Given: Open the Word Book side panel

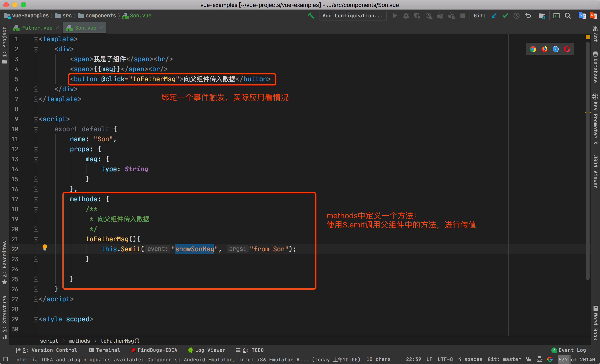Looking at the screenshot, I should pyautogui.click(x=595, y=323).
